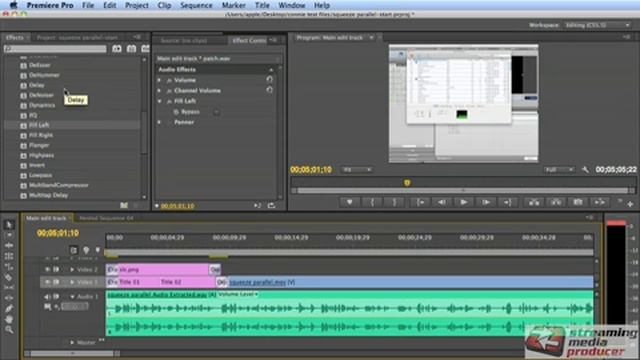Click the 32-bit effects filter icon
The width and height of the screenshot is (640, 360).
[131, 49]
